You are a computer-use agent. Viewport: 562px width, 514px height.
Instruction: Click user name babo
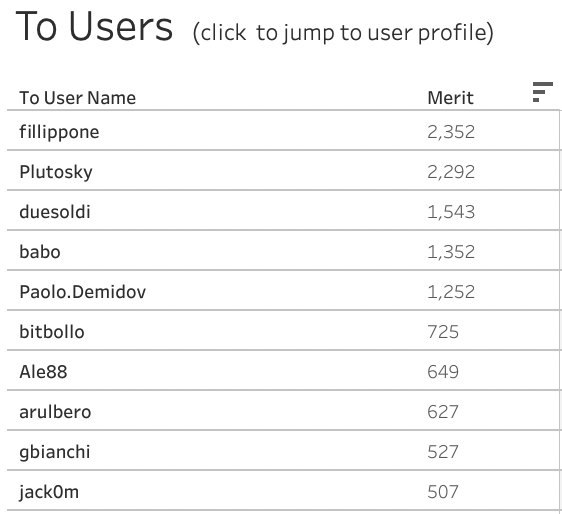pyautogui.click(x=40, y=252)
